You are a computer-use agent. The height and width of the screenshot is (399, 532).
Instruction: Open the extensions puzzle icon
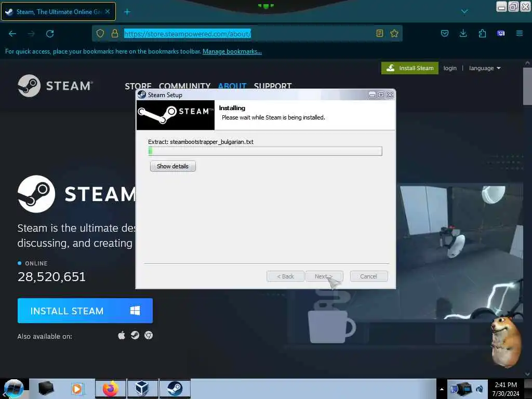click(482, 33)
